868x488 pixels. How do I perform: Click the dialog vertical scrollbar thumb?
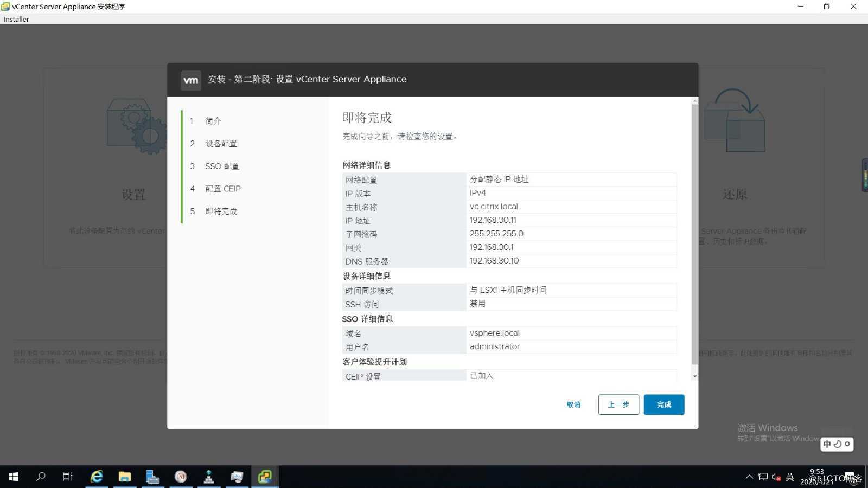click(x=695, y=234)
